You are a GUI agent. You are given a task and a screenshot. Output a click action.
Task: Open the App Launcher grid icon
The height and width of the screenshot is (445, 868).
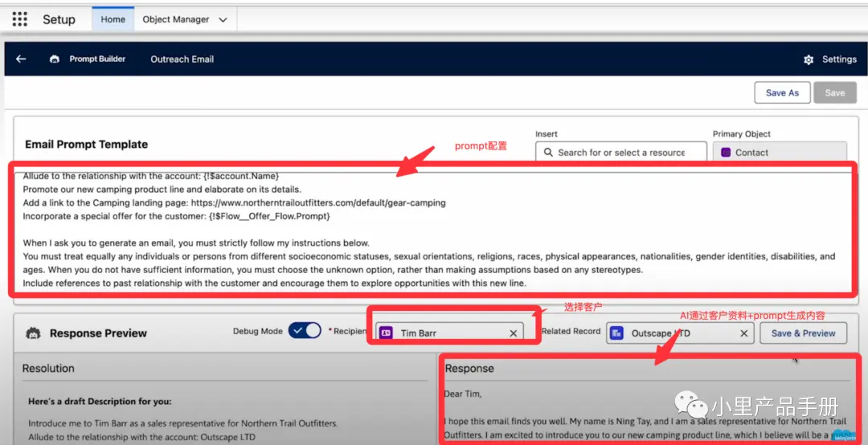point(19,18)
